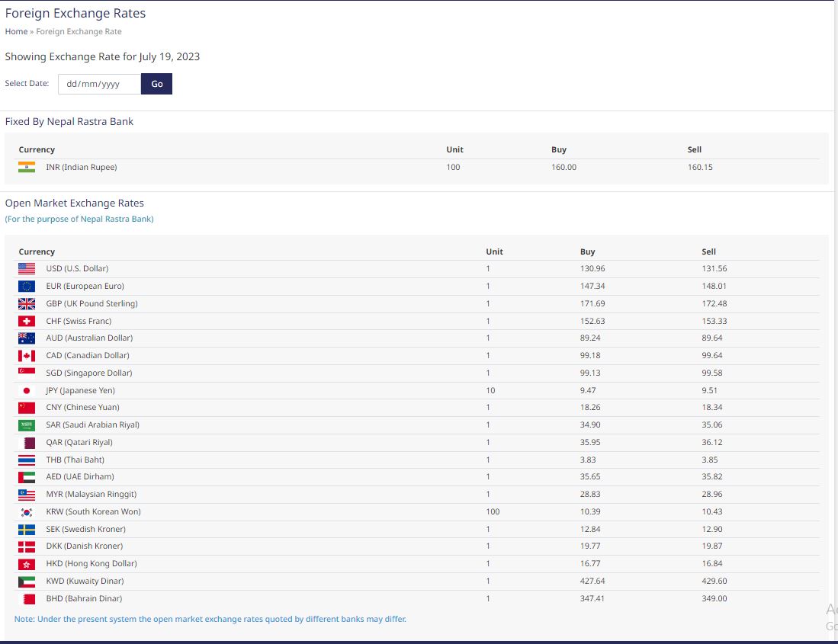The height and width of the screenshot is (644, 838).
Task: Click the UK Pound Sterling flag icon
Action: click(x=26, y=304)
